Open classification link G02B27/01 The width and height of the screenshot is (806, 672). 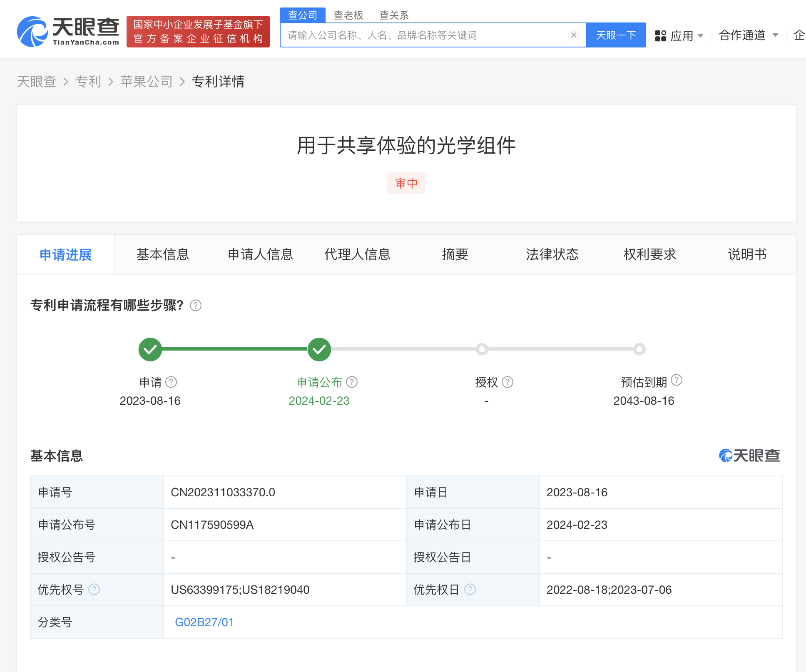coord(204,622)
